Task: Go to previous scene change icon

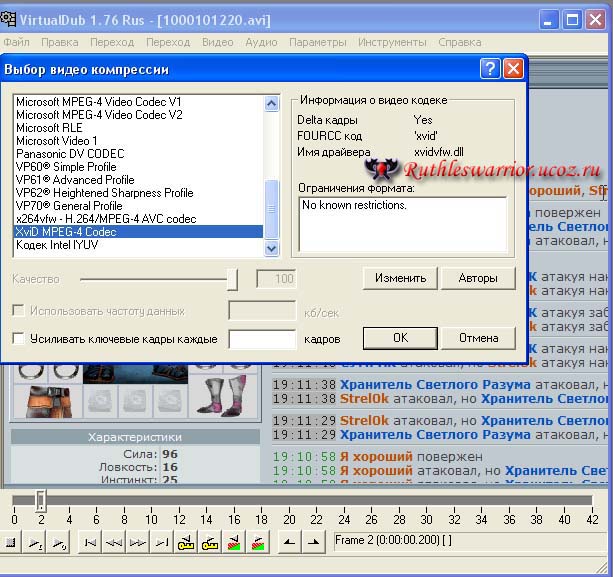Action: (234, 542)
